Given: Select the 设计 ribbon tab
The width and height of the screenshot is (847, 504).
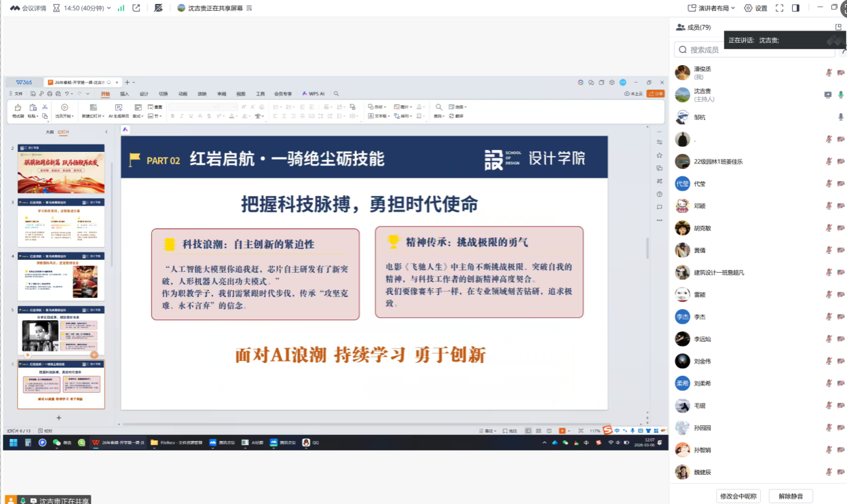Looking at the screenshot, I should (144, 94).
